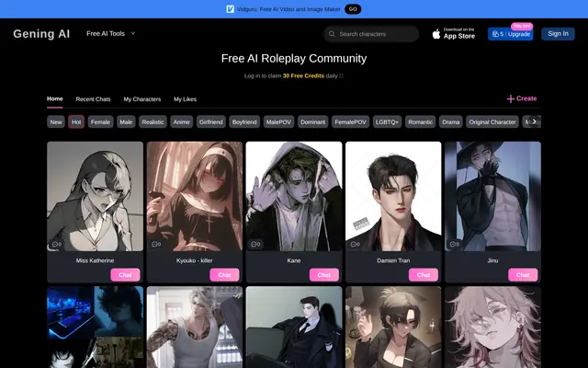
Task: Click the GO button in top banner
Action: click(353, 9)
